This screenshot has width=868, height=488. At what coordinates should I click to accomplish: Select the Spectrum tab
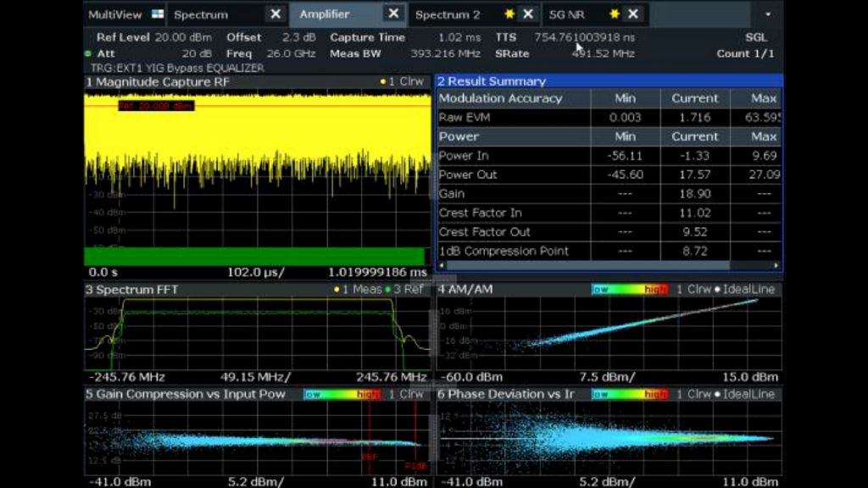201,14
